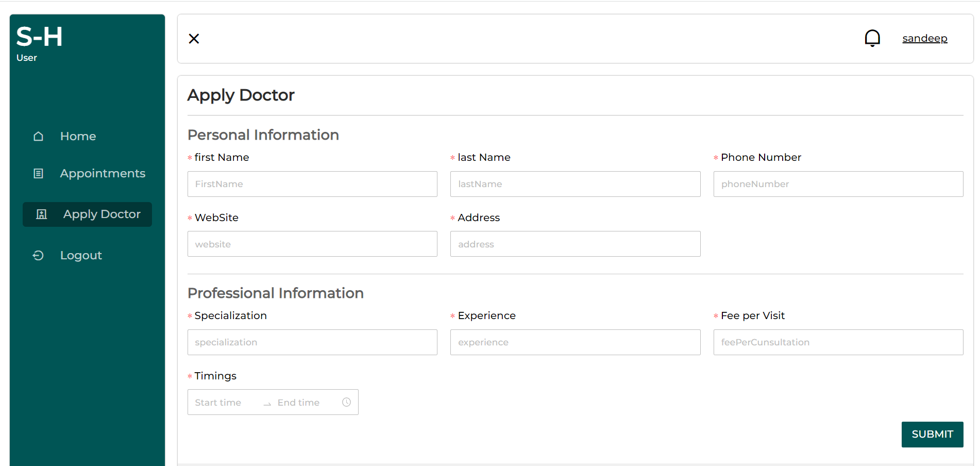Click the Personal Information section title
Viewport: 980px width, 466px height.
point(263,135)
